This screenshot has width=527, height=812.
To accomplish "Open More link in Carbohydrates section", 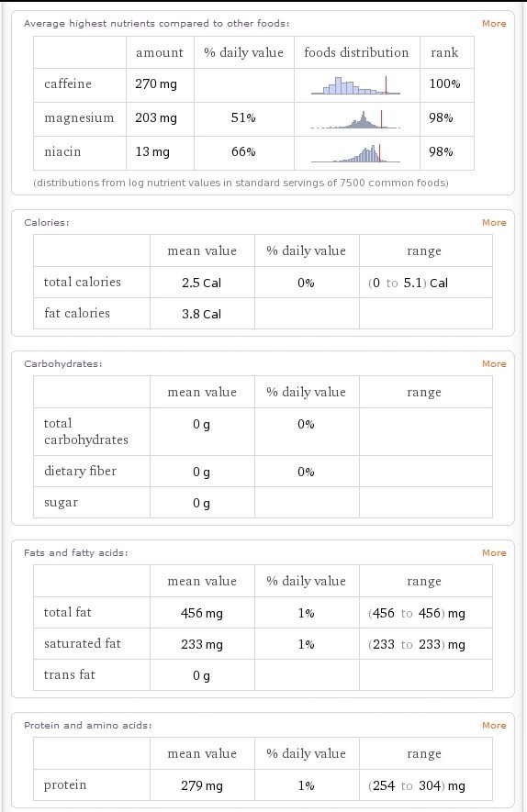I will click(494, 364).
